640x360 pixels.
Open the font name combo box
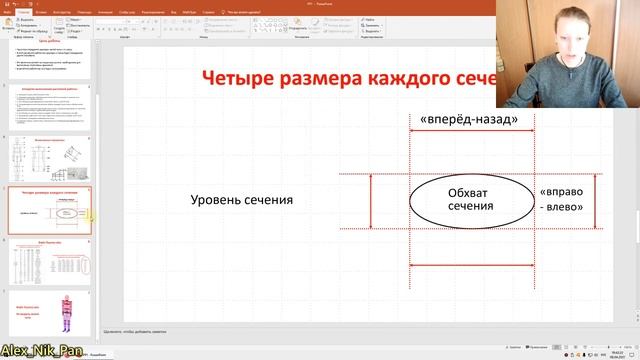coord(110,21)
